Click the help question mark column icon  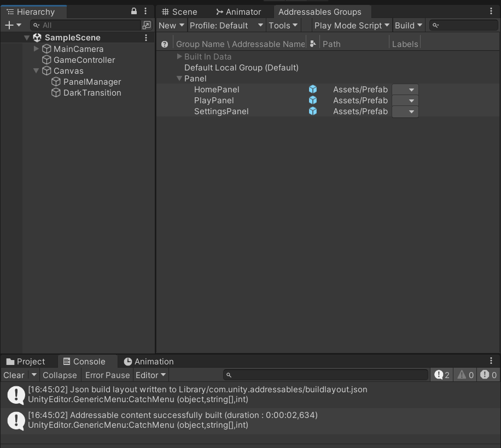pyautogui.click(x=165, y=44)
